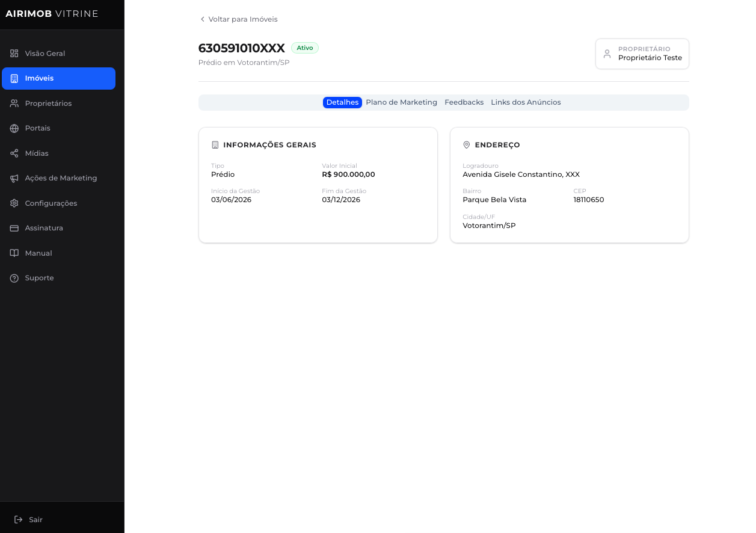Open Suporte from the sidebar
Viewport: 756px width, 533px height.
58,278
